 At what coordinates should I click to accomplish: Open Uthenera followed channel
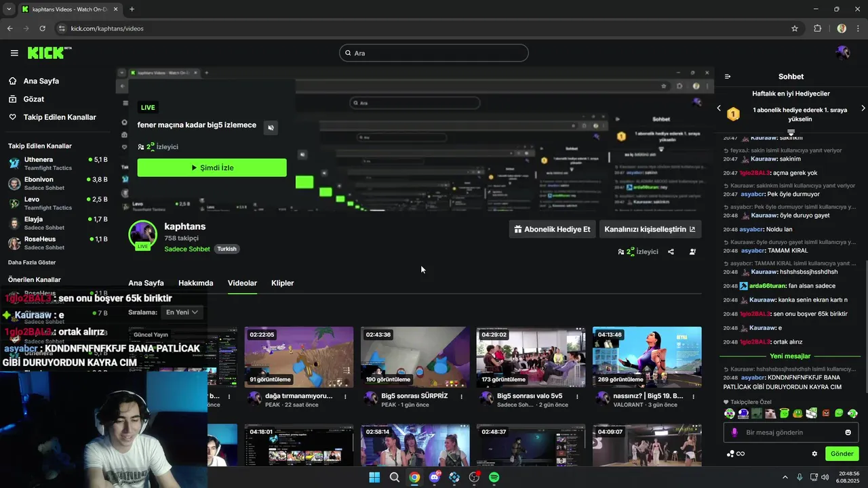(58, 163)
